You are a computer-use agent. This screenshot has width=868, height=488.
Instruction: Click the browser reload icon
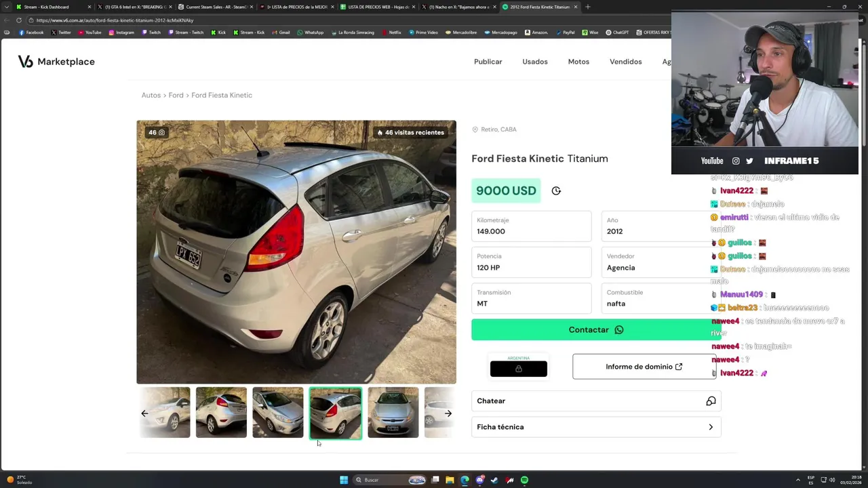coord(18,20)
